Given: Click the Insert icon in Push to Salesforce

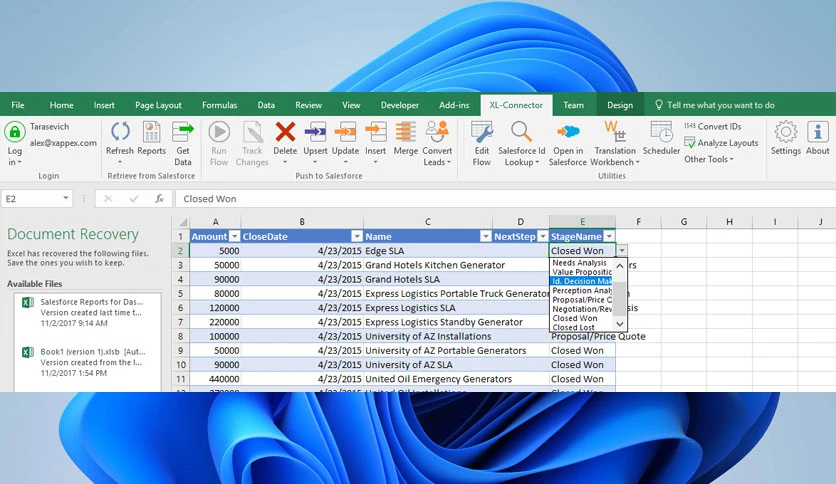Looking at the screenshot, I should [375, 132].
